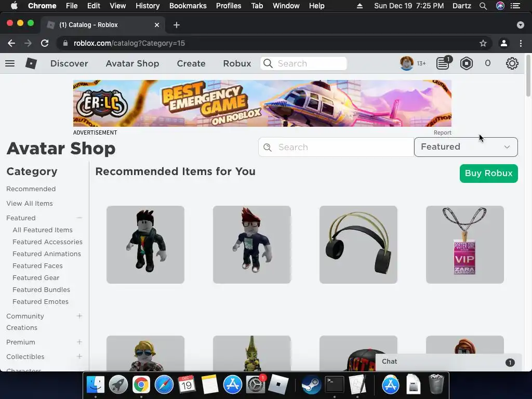Open Safari compass icon in the dock
The width and height of the screenshot is (532, 399).
coord(164,385)
